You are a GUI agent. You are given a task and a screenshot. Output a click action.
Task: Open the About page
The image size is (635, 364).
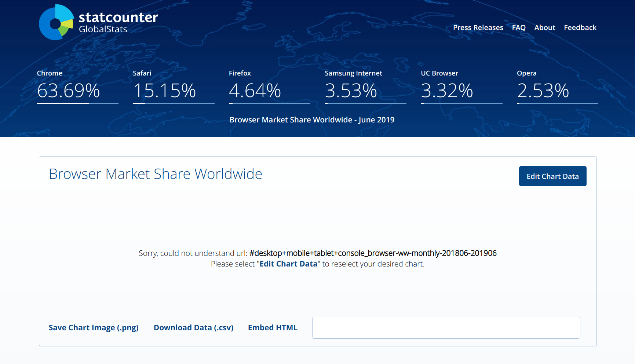(544, 27)
